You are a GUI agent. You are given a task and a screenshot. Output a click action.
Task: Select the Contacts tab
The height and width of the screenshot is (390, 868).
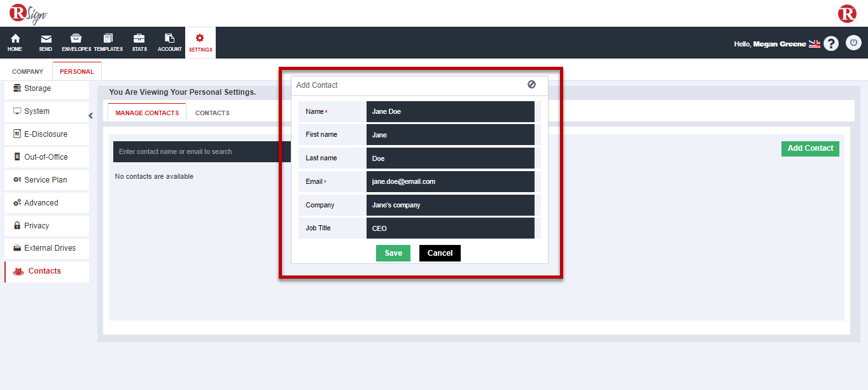pyautogui.click(x=213, y=113)
